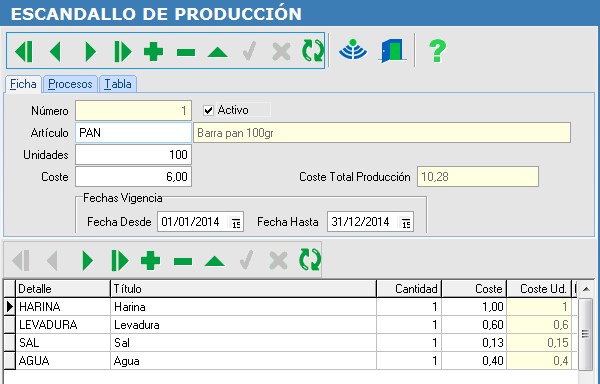
Task: Click the detail grid vertical scrollbar thumb
Action: pyautogui.click(x=585, y=334)
